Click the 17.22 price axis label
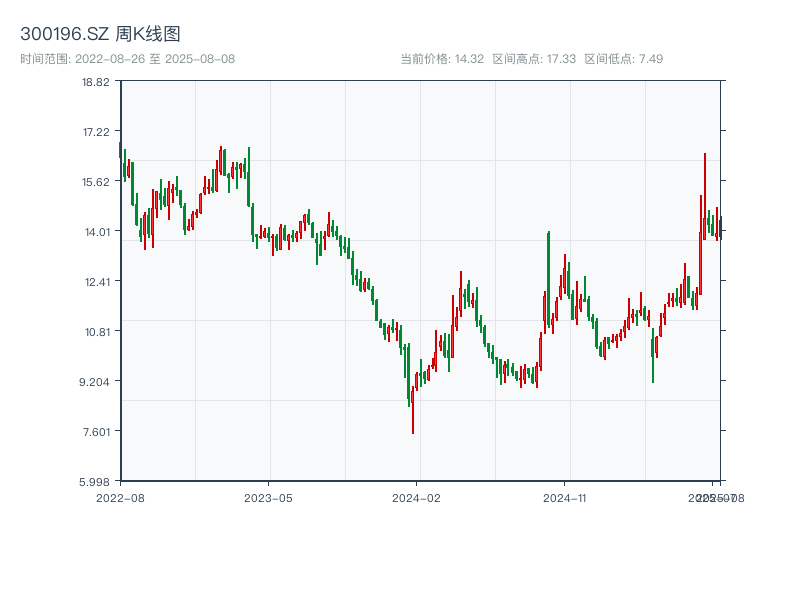 [x=96, y=131]
